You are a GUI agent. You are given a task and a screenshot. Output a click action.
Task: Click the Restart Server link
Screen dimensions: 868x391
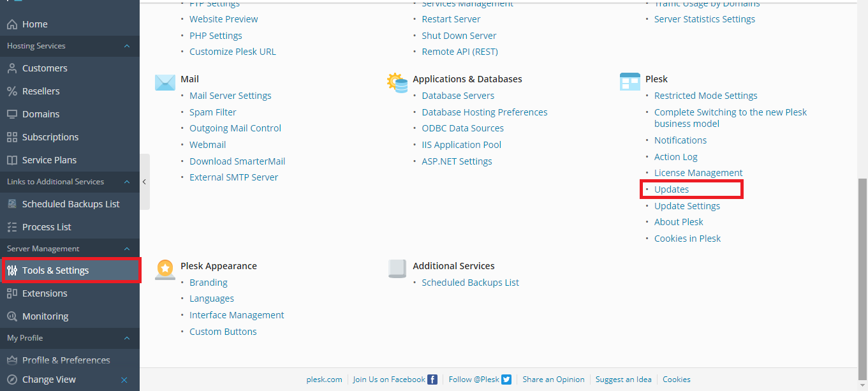[x=451, y=19]
